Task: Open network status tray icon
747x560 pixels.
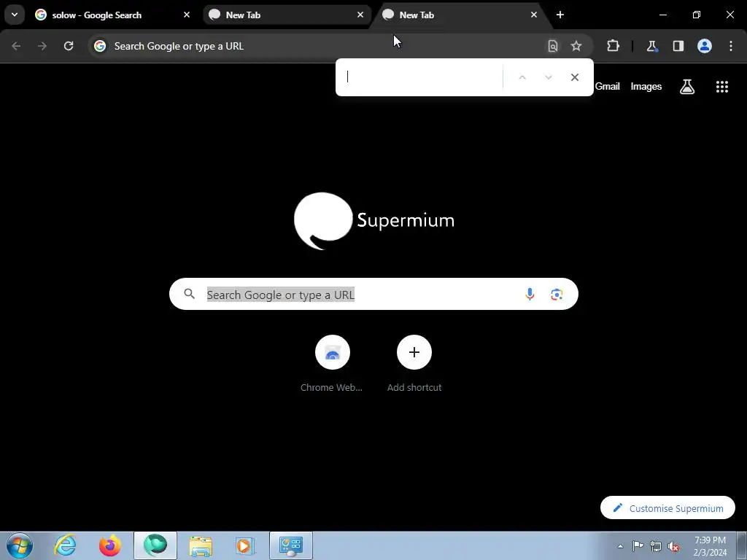Action: [656, 546]
